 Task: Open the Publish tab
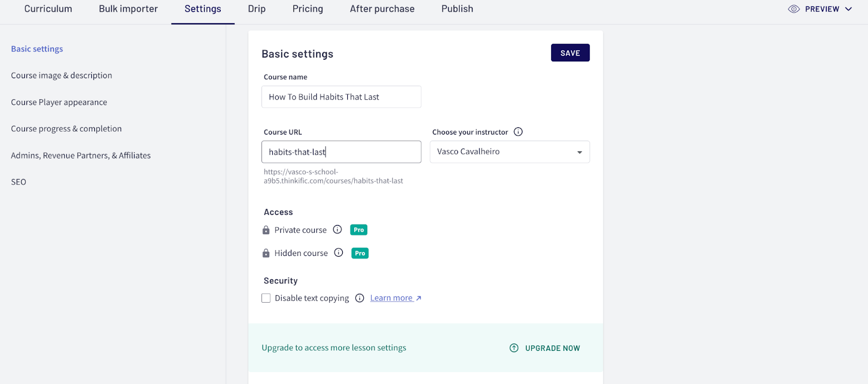click(x=457, y=9)
